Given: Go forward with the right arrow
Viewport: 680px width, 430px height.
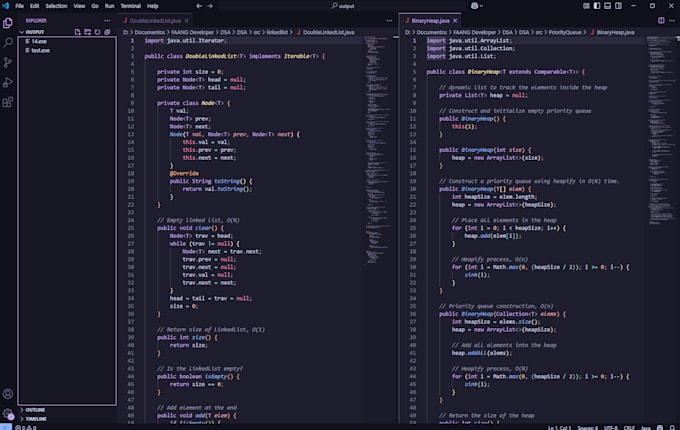Looking at the screenshot, I should coord(210,6).
